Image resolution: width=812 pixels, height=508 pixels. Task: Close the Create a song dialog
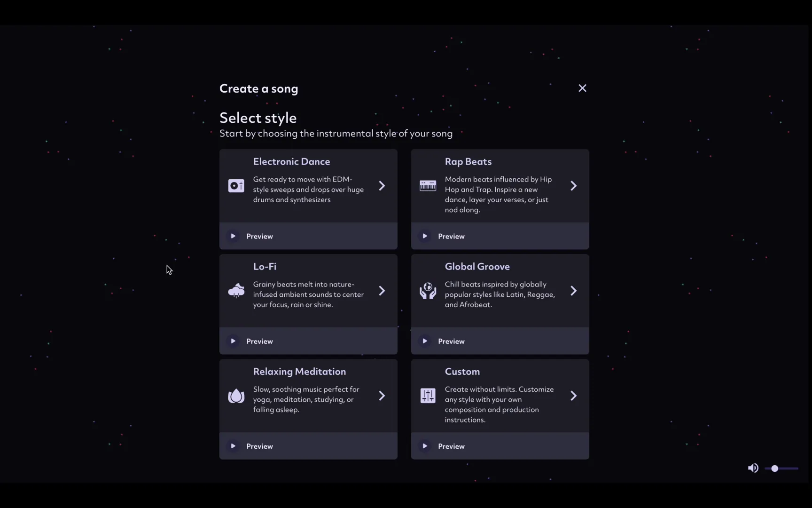point(582,88)
